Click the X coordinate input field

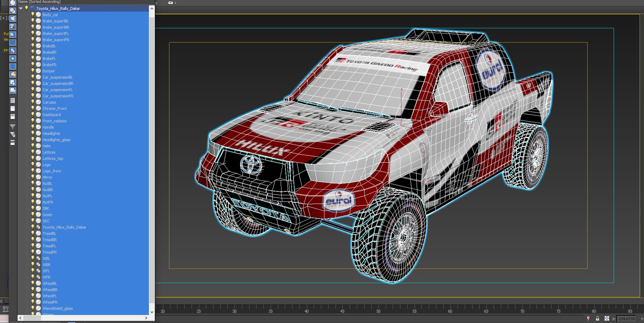(626, 319)
